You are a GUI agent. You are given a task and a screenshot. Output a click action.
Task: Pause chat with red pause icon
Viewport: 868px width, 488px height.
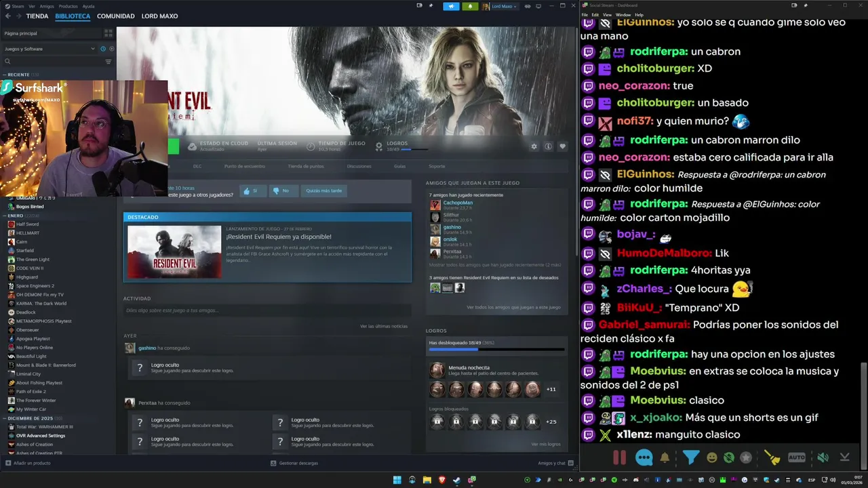coord(619,457)
